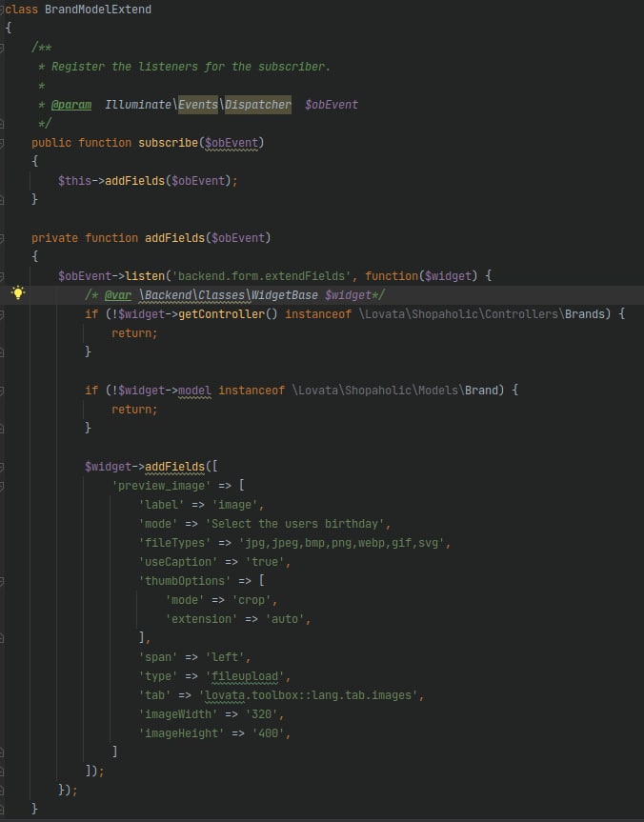
Task: Click the '400' value
Action: point(268,733)
